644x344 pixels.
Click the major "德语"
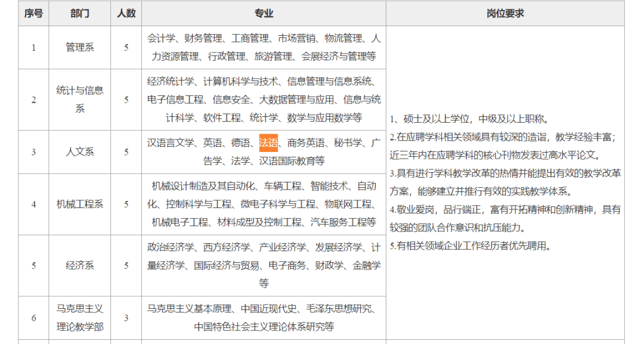tap(241, 143)
